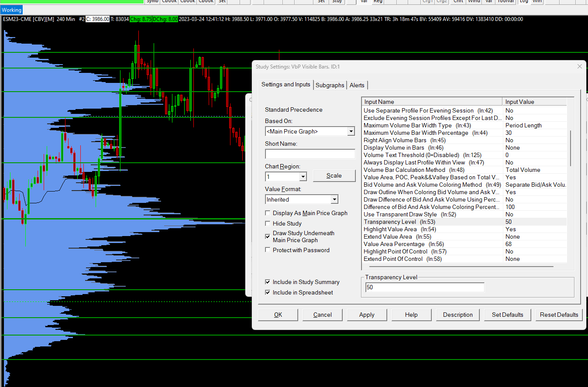Screen dimensions: 588x387
Task: Select 'Use Separate Profile For Evening Session' row
Action: (x=464, y=110)
